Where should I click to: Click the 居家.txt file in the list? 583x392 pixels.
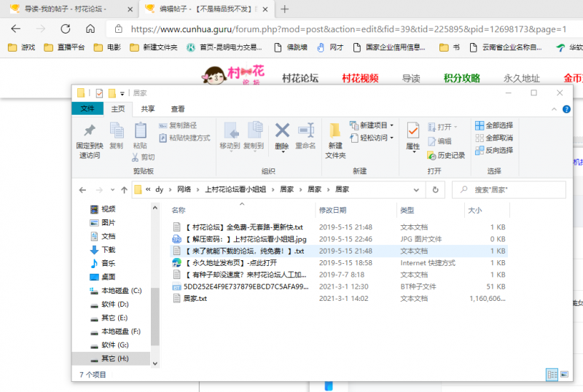195,299
